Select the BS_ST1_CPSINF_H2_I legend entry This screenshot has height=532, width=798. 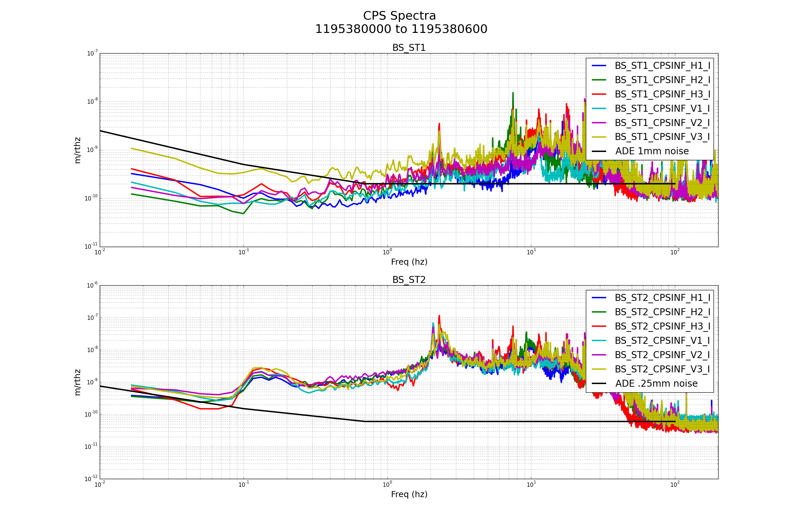[662, 80]
